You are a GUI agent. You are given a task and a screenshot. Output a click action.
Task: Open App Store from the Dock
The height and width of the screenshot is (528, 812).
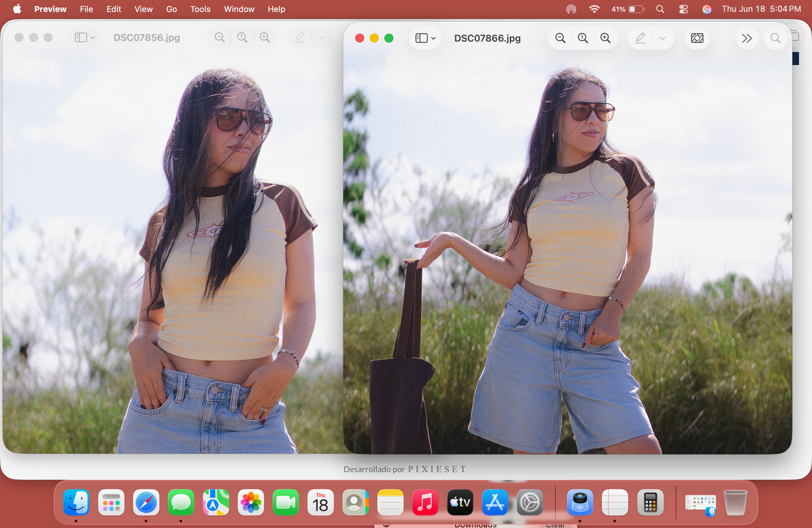pyautogui.click(x=495, y=502)
